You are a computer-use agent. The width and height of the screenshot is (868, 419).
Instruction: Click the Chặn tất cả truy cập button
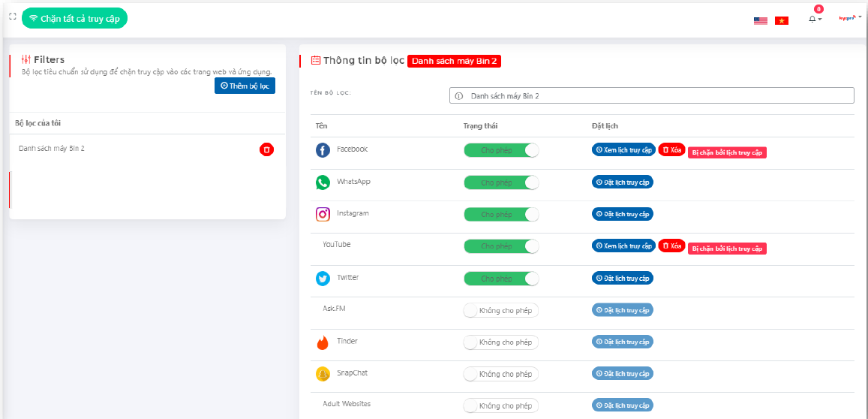pos(75,18)
